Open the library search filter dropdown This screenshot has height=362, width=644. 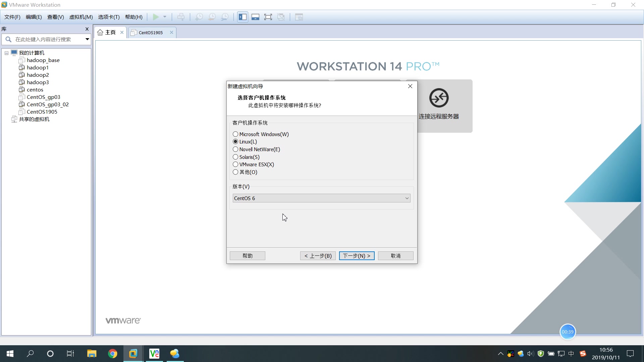click(x=87, y=39)
